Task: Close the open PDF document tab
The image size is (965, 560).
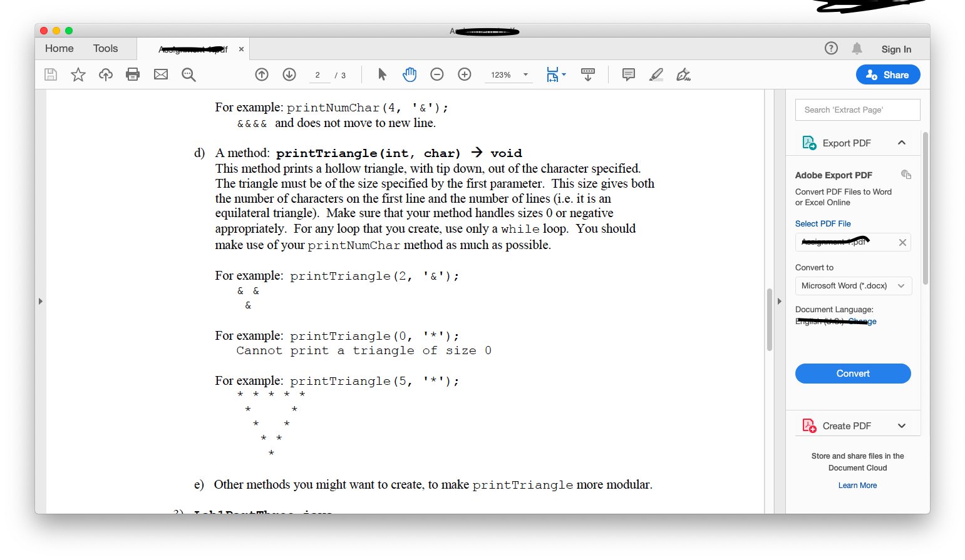Action: (241, 49)
